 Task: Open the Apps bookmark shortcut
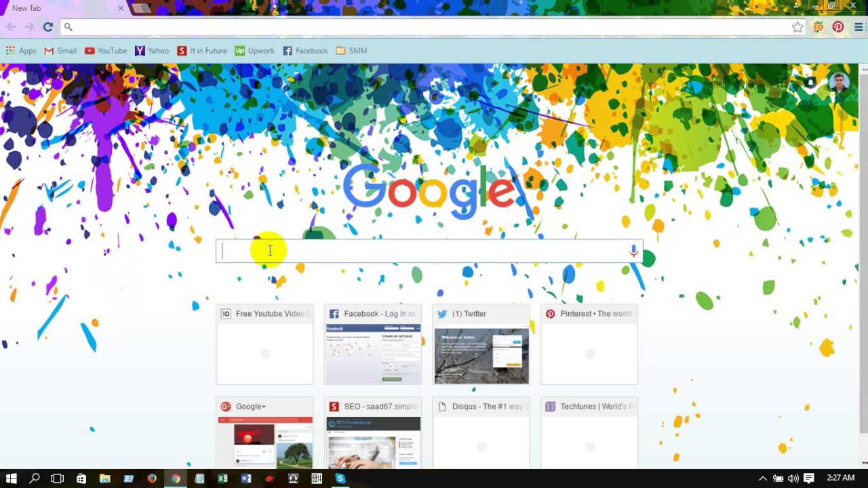[21, 51]
